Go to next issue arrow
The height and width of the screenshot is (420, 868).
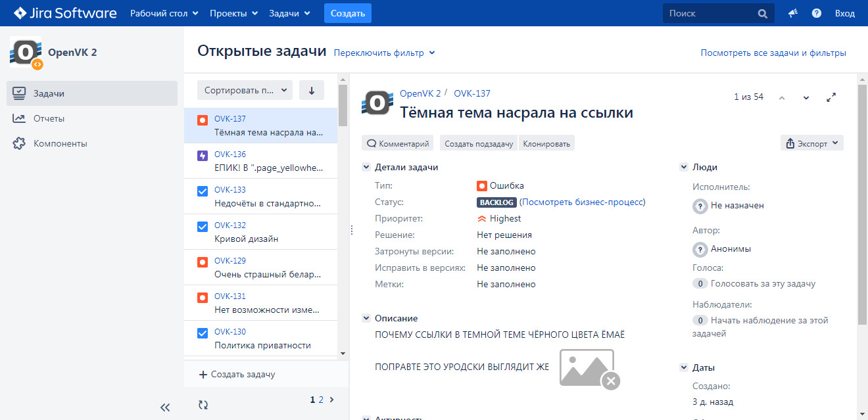coord(806,98)
